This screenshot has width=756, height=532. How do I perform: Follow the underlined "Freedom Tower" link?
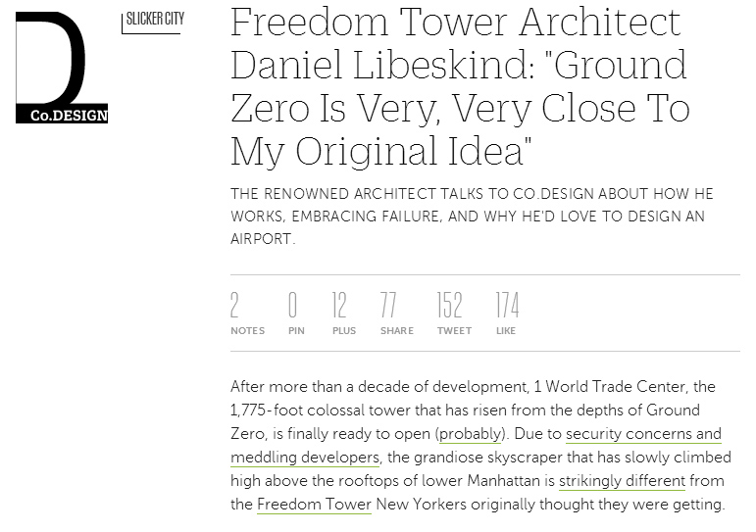coord(314,505)
